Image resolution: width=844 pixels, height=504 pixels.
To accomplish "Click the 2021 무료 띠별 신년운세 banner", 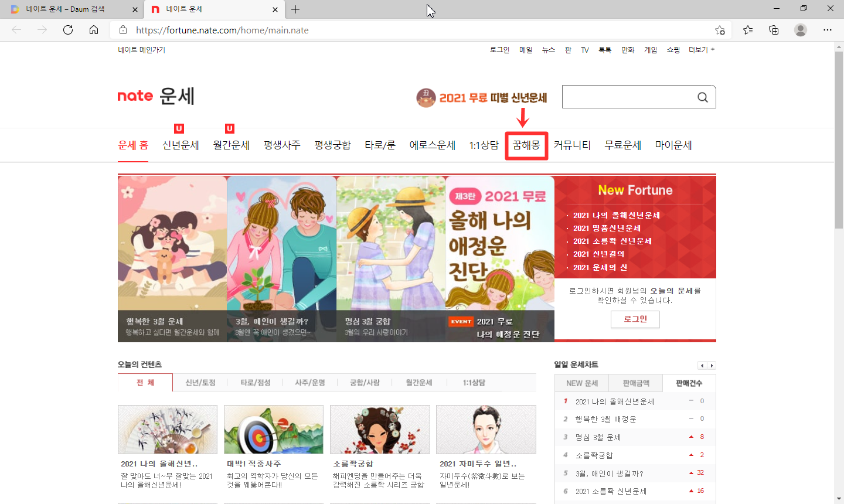I will click(482, 98).
